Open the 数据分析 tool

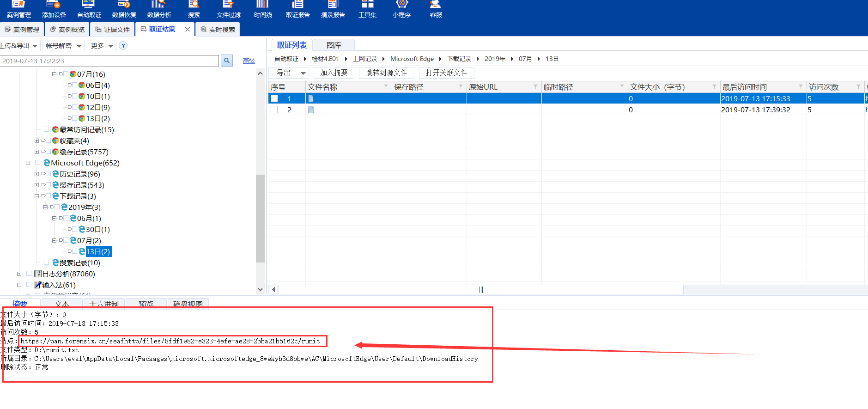click(x=159, y=9)
